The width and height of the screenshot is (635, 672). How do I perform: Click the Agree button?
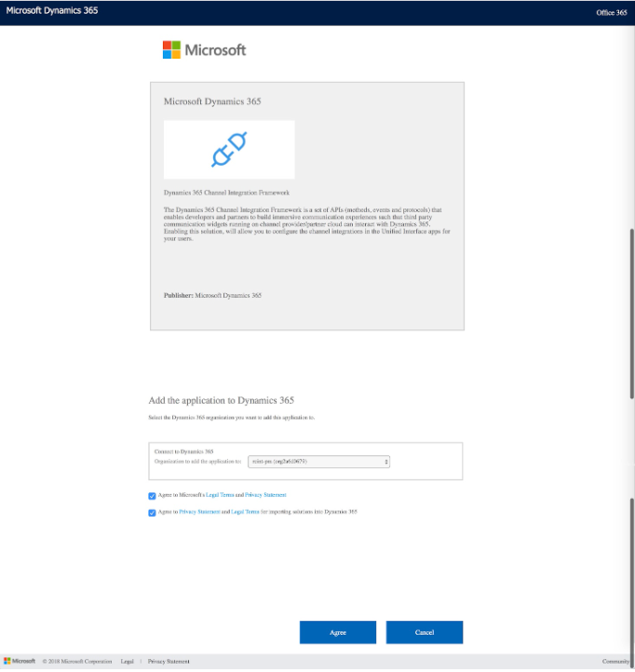click(338, 632)
